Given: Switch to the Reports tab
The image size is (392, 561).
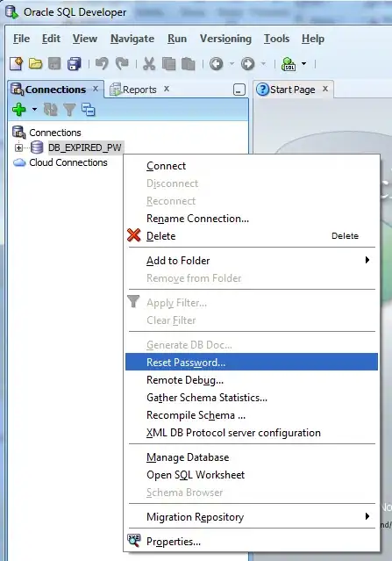Looking at the screenshot, I should tap(139, 90).
